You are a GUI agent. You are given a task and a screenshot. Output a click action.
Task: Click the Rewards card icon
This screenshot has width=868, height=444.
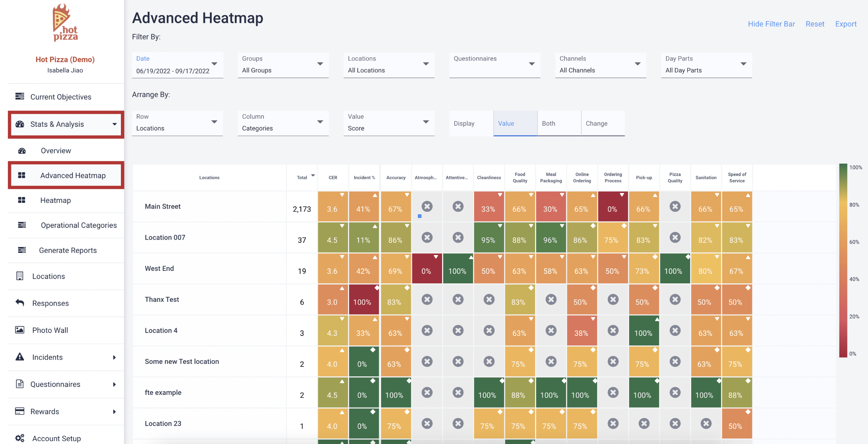point(20,411)
